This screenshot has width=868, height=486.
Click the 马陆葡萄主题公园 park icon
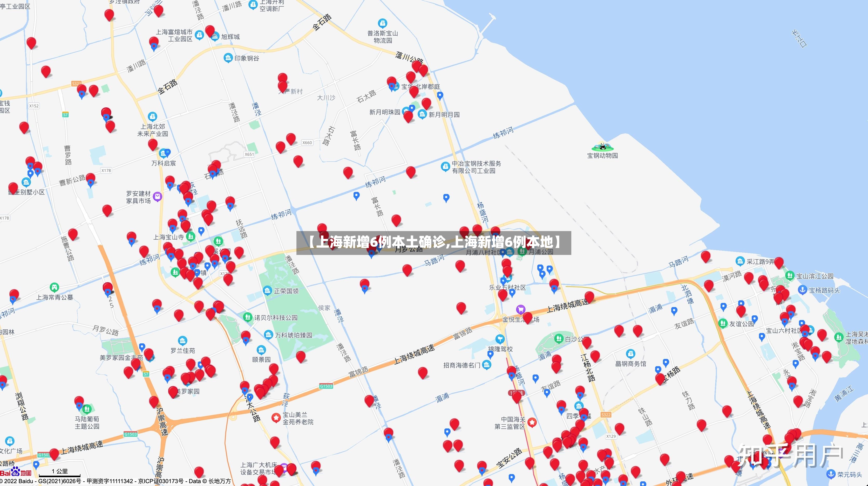coord(87,409)
